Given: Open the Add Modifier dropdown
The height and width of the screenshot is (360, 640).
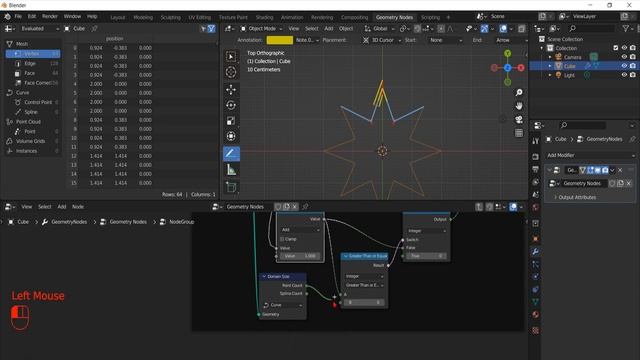Looking at the screenshot, I should pyautogui.click(x=591, y=155).
